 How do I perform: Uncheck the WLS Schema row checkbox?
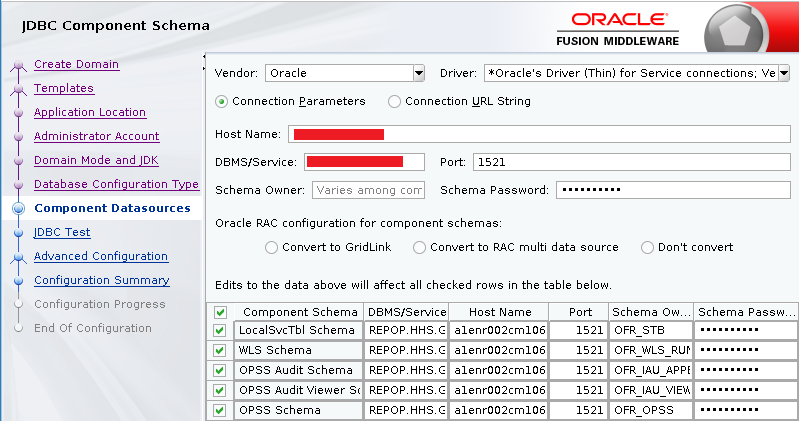[220, 350]
